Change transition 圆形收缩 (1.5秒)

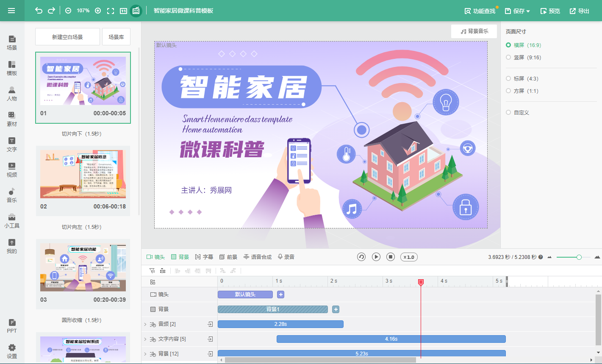82,320
